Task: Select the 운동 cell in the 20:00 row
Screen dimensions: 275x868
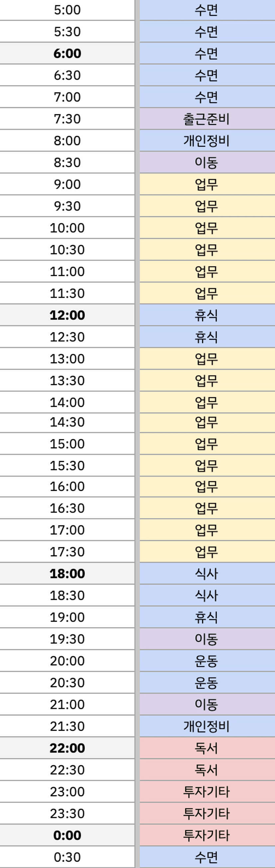Action: pyautogui.click(x=206, y=661)
